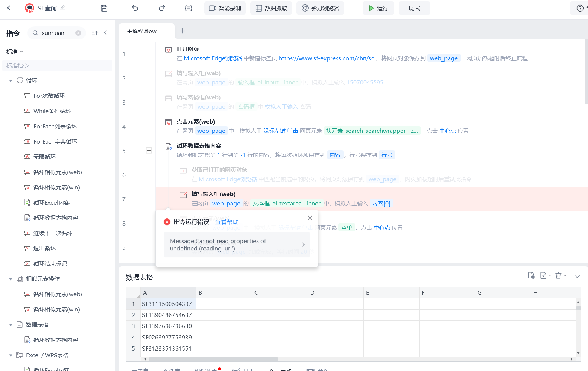This screenshot has height=371, width=588.
Task: Open the 标准 dropdown
Action: pyautogui.click(x=15, y=52)
